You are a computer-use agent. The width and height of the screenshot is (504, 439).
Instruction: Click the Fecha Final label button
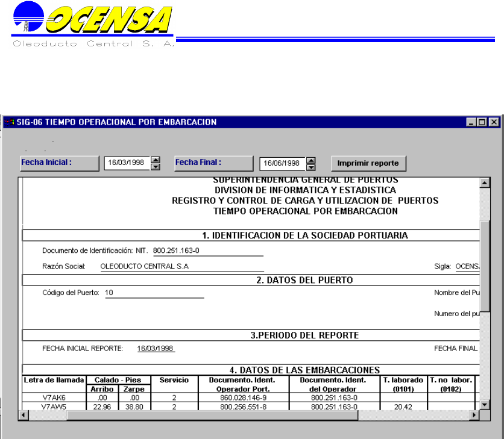point(214,163)
